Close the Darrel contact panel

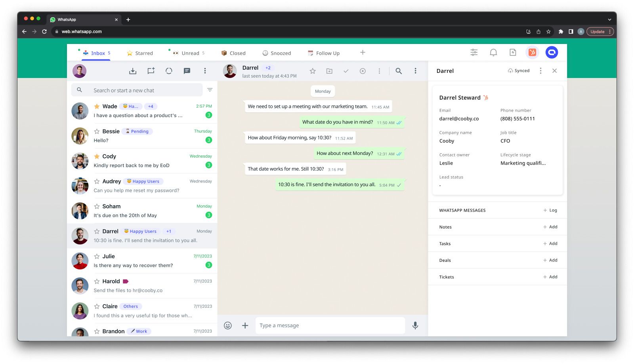coord(554,71)
